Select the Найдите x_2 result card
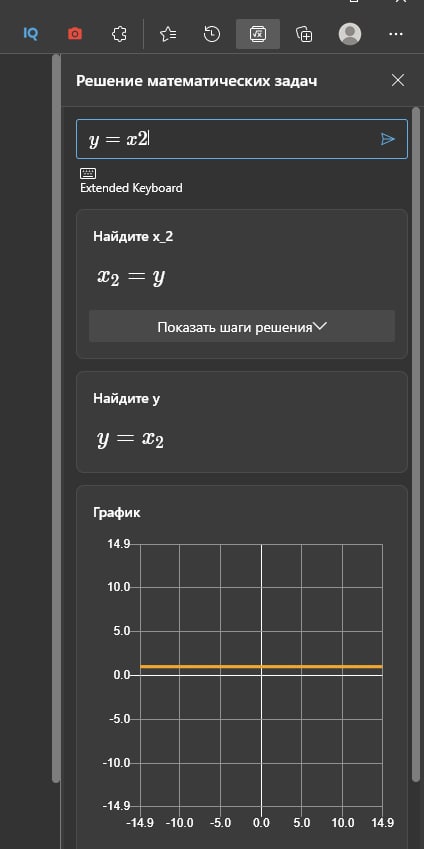The image size is (424, 849). pyautogui.click(x=242, y=284)
